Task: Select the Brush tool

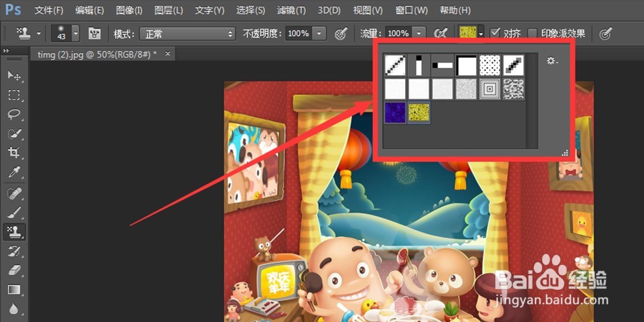Action: pos(14,213)
